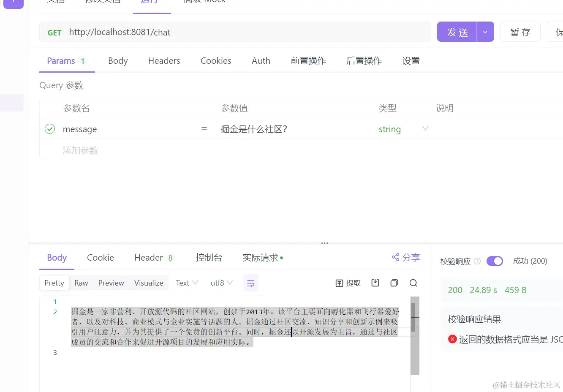Toggle the word wrap icon

pos(251,283)
